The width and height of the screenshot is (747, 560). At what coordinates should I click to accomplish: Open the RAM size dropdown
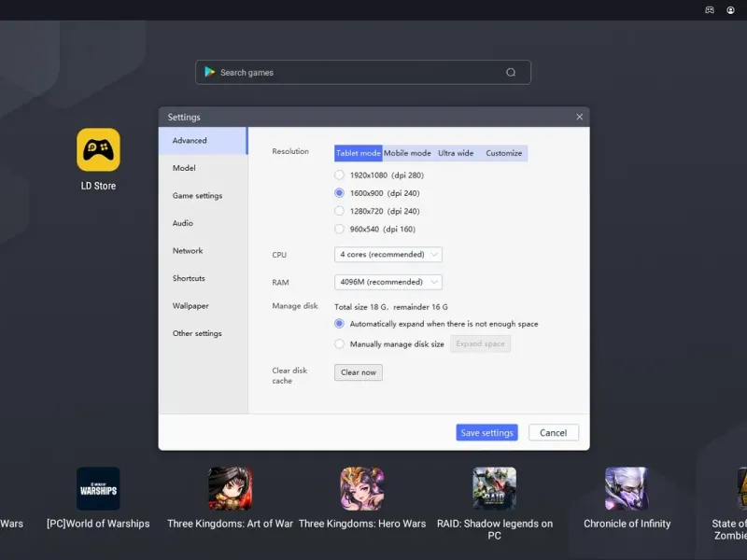click(x=388, y=282)
